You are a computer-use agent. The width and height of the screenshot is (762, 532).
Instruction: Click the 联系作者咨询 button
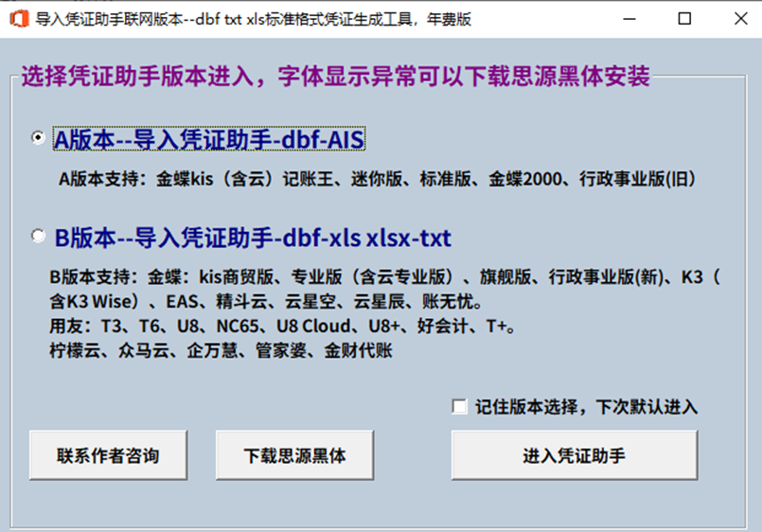click(x=108, y=455)
